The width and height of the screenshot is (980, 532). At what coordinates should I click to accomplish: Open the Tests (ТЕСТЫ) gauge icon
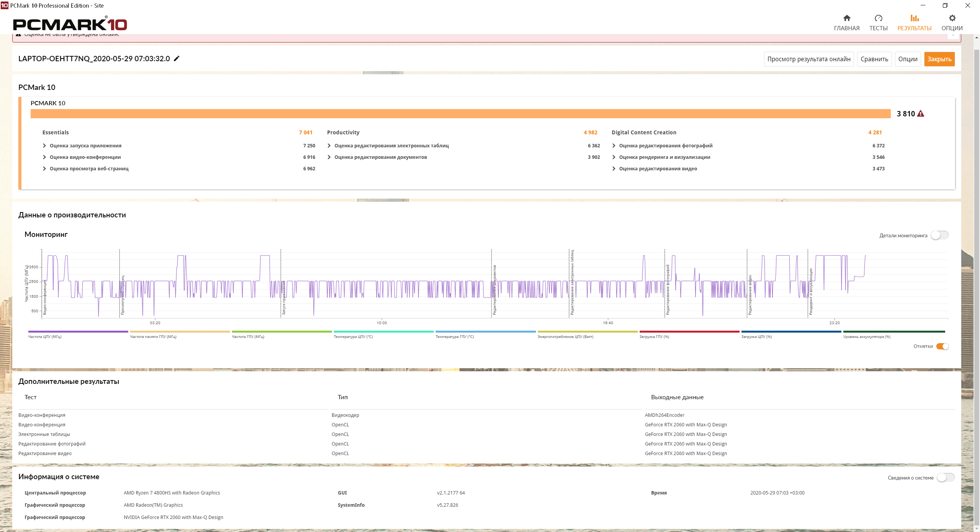(x=878, y=18)
